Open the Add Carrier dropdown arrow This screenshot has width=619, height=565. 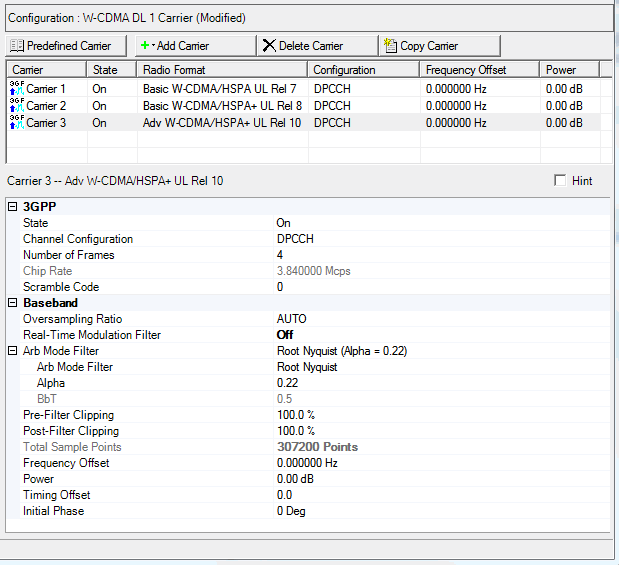click(153, 45)
